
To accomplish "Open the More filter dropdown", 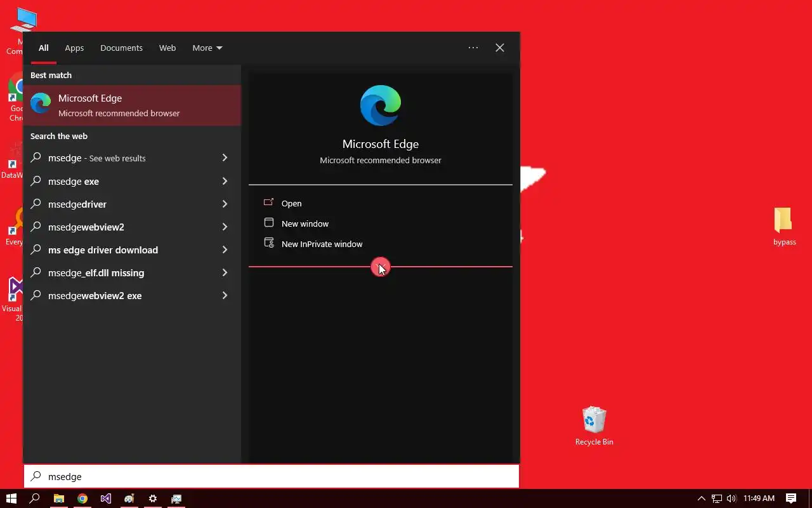I will [x=207, y=48].
